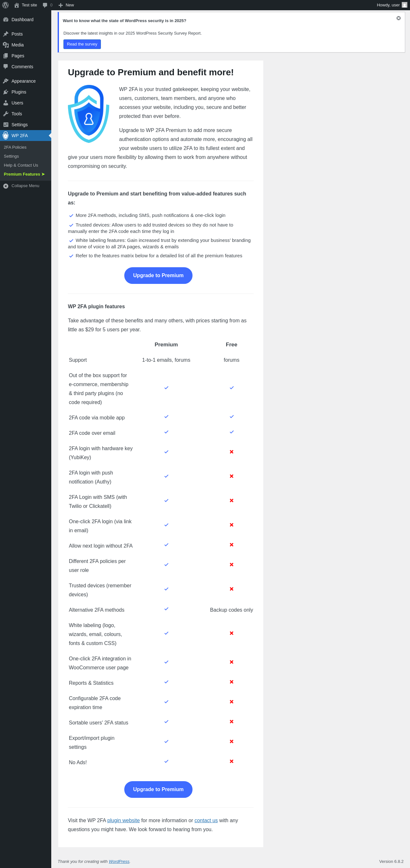Follow the contact us link

point(206,820)
